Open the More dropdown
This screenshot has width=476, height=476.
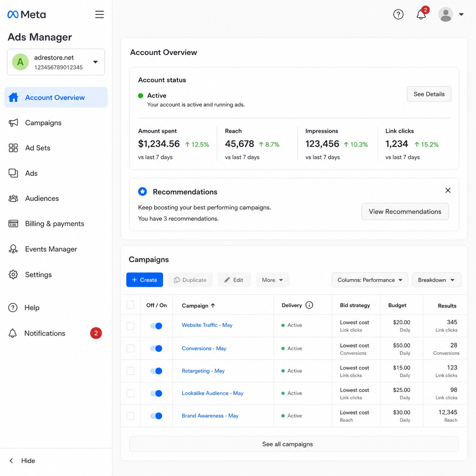(x=273, y=280)
